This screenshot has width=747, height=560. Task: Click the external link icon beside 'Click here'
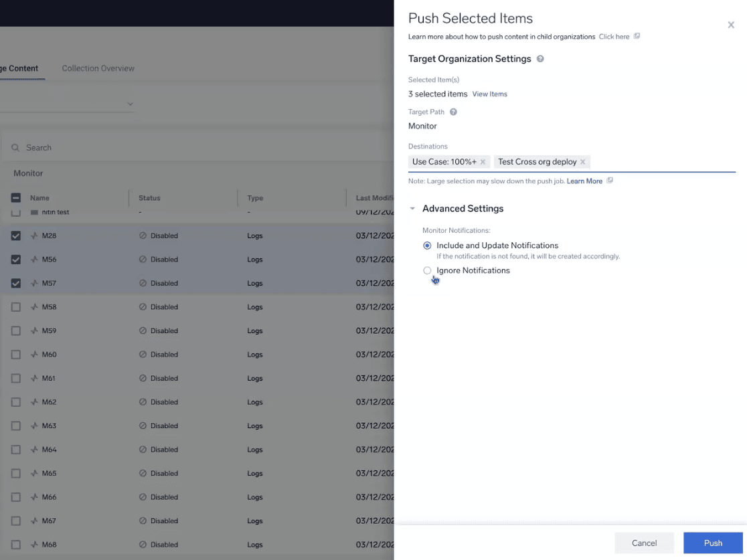coord(637,37)
